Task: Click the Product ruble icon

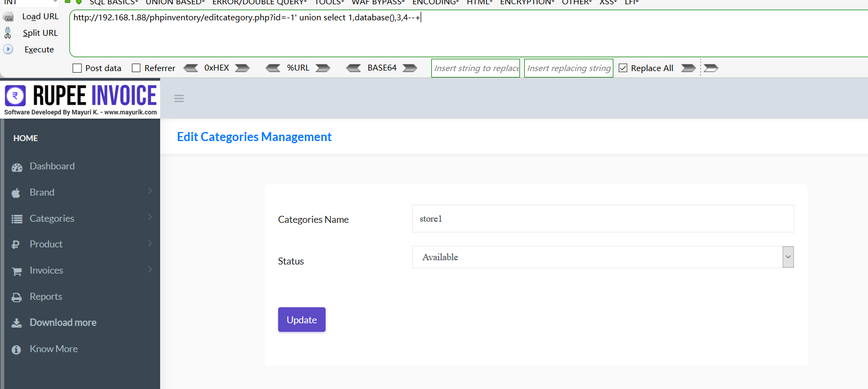Action: (x=16, y=245)
